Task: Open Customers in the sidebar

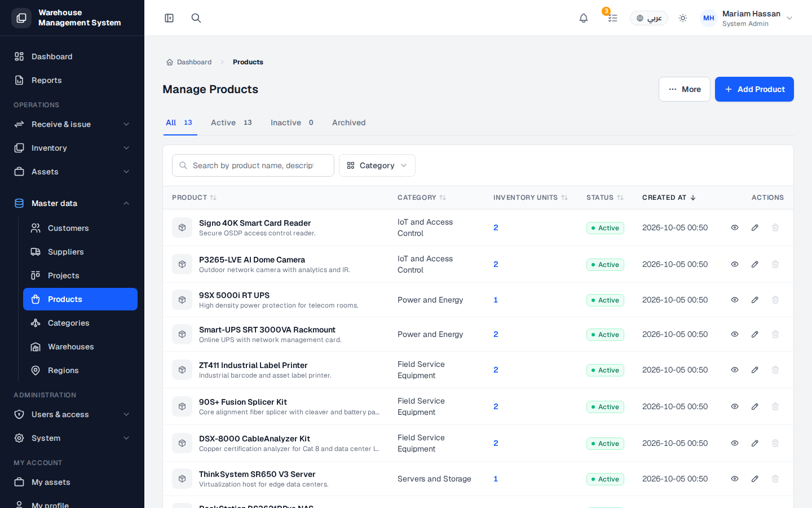Action: pyautogui.click(x=80, y=228)
